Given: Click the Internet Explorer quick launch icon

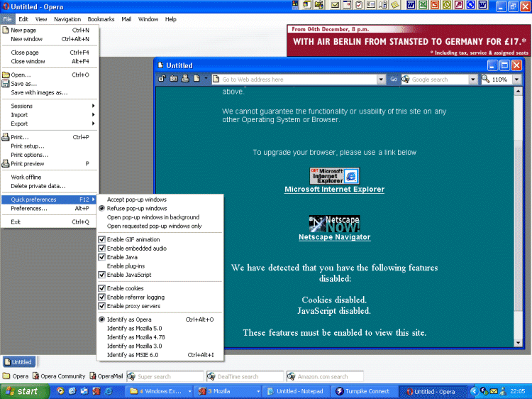Looking at the screenshot, I should click(x=109, y=391).
